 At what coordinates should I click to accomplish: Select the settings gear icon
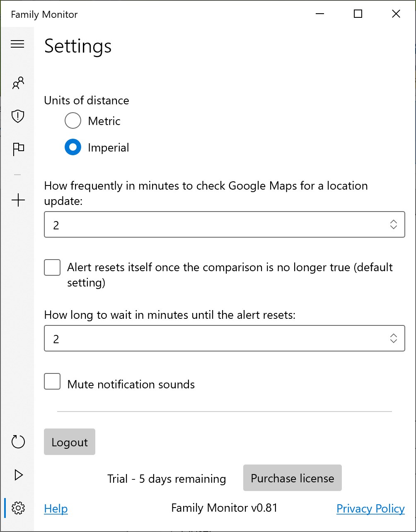click(18, 508)
